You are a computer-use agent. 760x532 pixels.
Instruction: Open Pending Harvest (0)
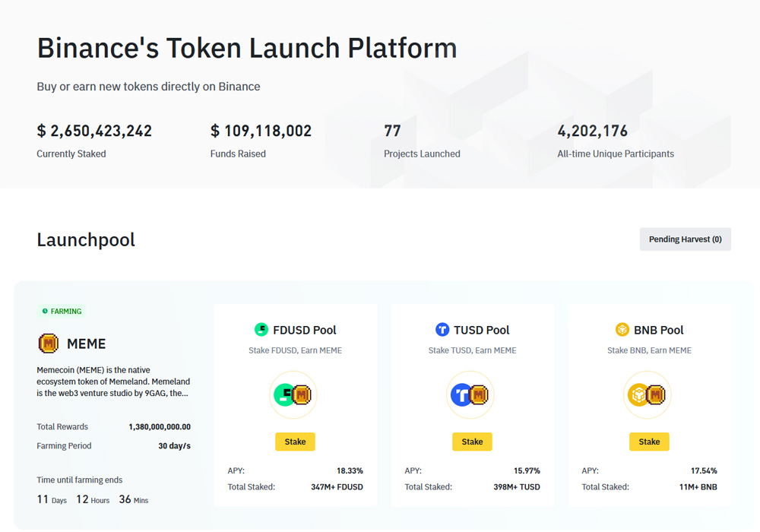[685, 239]
